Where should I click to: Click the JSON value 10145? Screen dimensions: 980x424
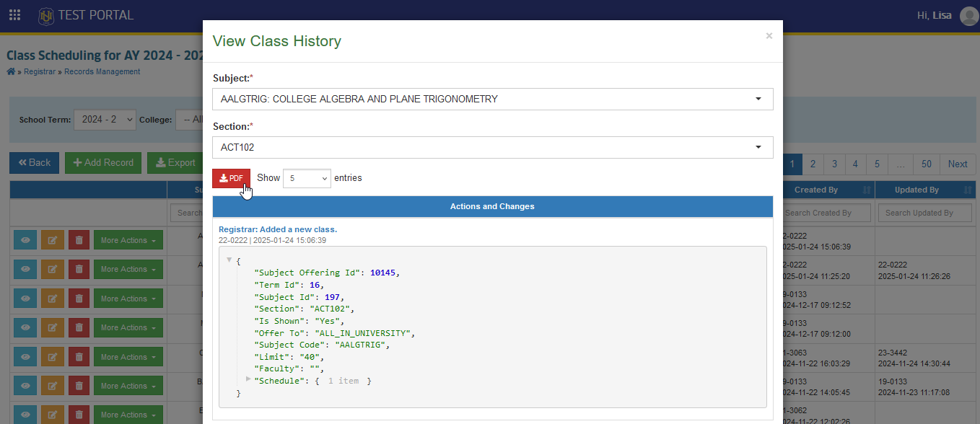point(382,273)
